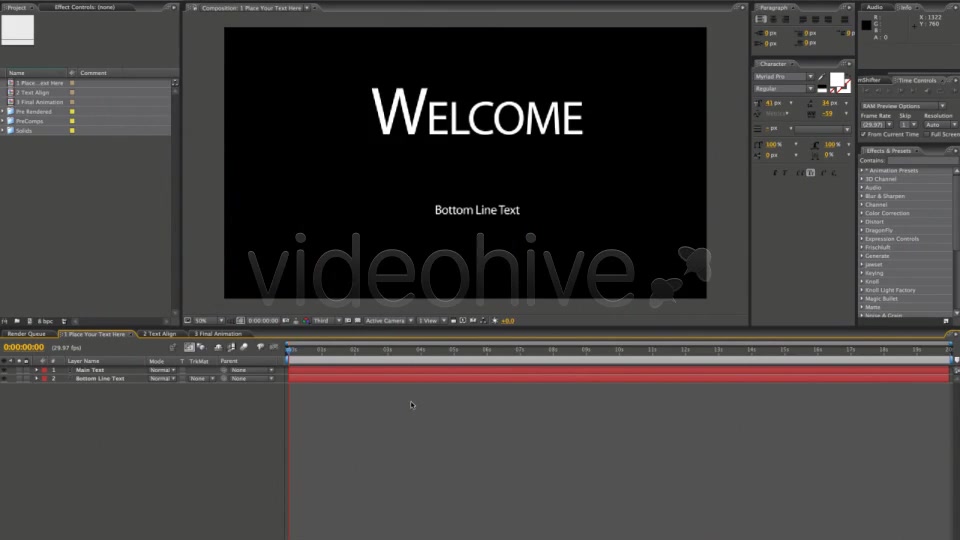Screen dimensions: 960x540
Task: Click the viewer timecode 0:00:00:00 button
Action: [x=263, y=321]
